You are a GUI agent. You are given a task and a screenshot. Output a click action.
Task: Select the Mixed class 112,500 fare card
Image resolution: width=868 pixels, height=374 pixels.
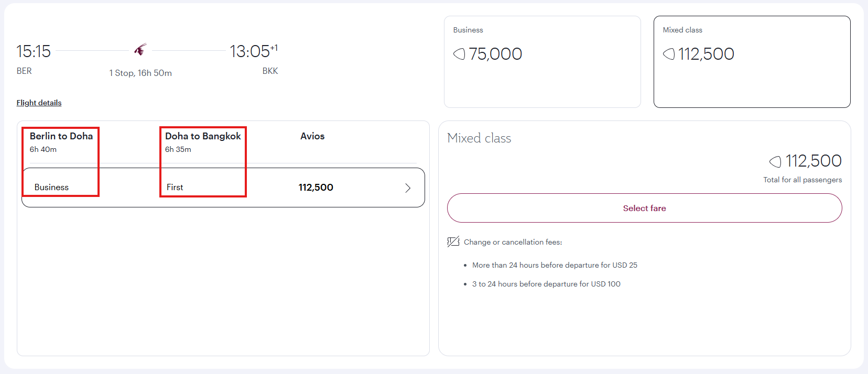pyautogui.click(x=752, y=62)
